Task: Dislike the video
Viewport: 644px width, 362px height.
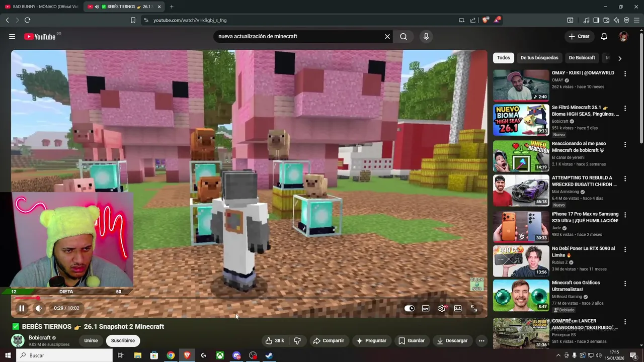Action: point(297,340)
